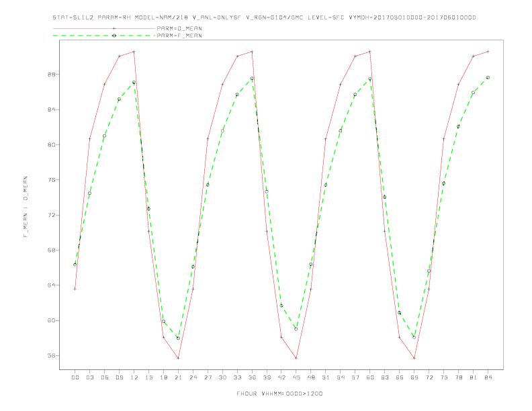Click forecast hour 15 on the horizontal axis
This screenshot has width=532, height=411.
pos(148,377)
